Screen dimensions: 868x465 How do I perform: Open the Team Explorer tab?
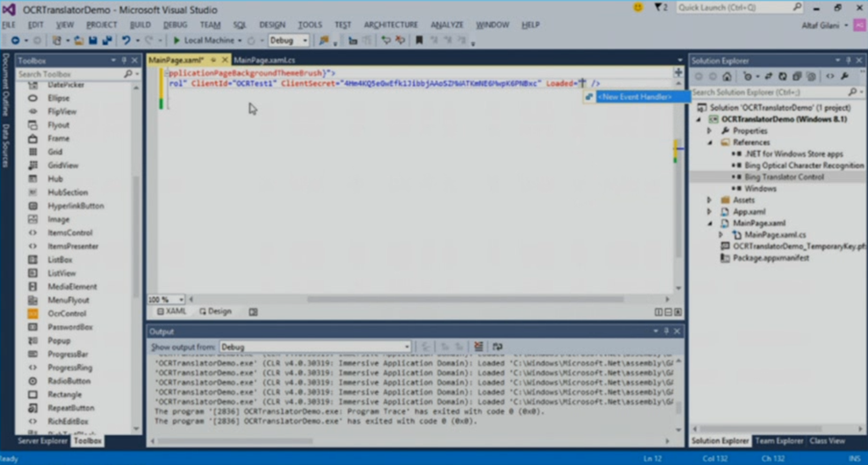click(x=779, y=440)
